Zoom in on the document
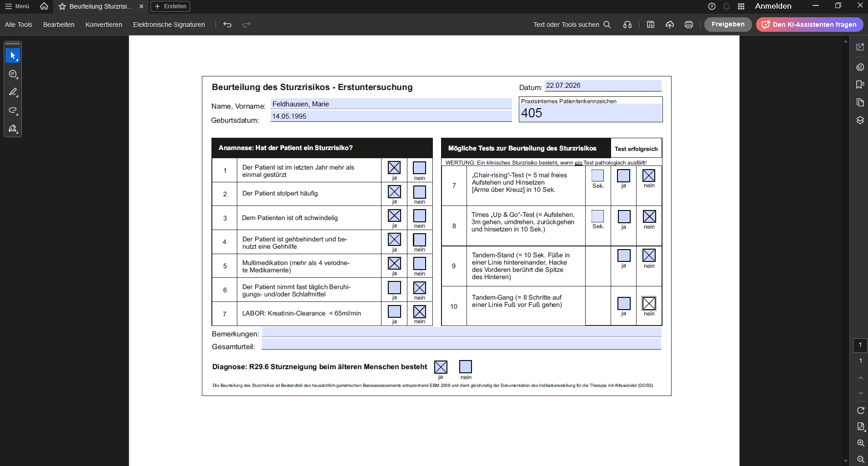The height and width of the screenshot is (466, 868). click(x=860, y=443)
